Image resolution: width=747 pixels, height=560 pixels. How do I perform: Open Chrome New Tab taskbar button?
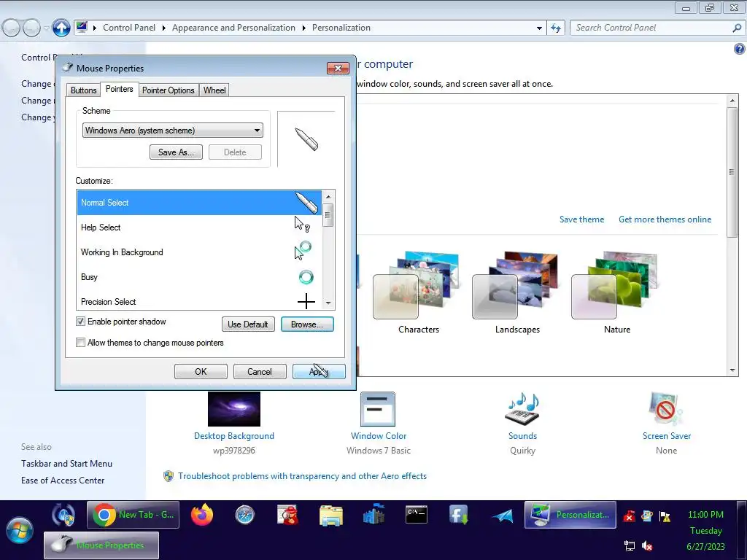point(133,515)
